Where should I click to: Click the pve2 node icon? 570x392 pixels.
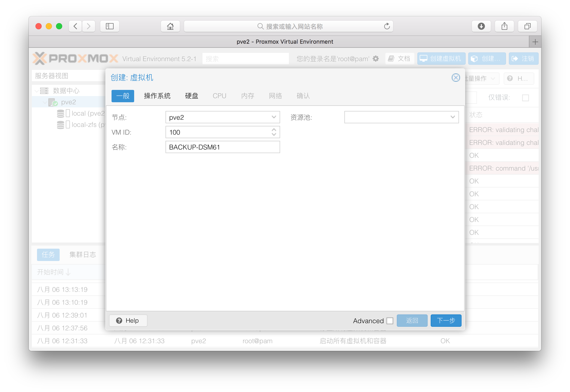pyautogui.click(x=53, y=102)
